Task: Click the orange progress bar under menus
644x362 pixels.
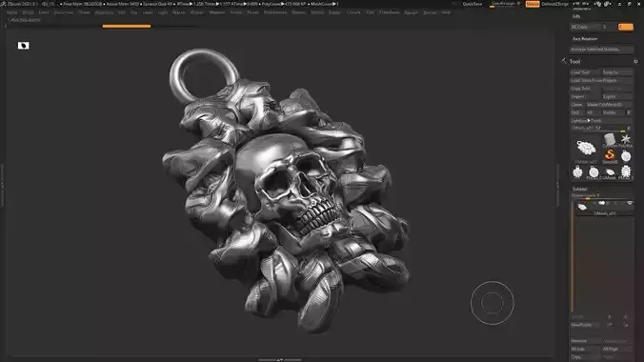Action: point(127,27)
